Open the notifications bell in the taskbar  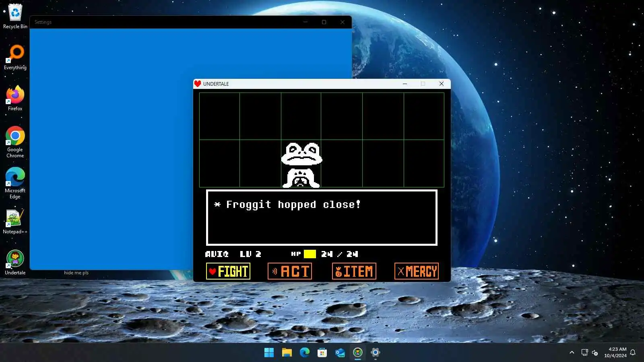click(x=633, y=353)
